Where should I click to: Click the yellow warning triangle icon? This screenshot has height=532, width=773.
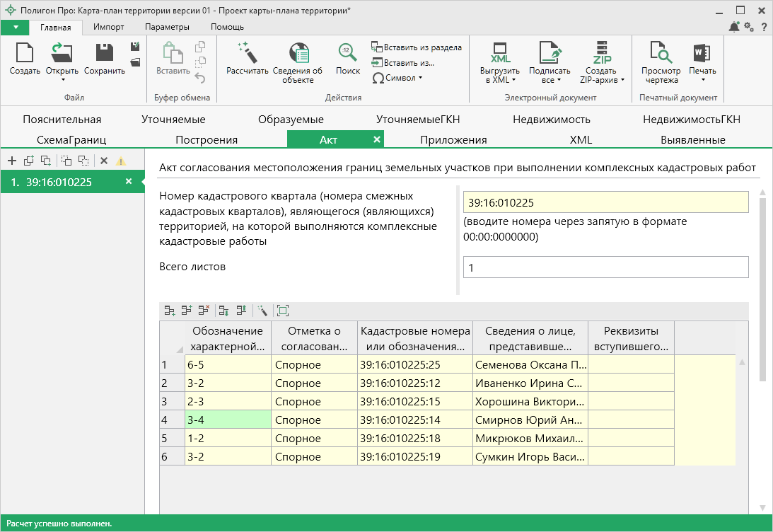[121, 161]
